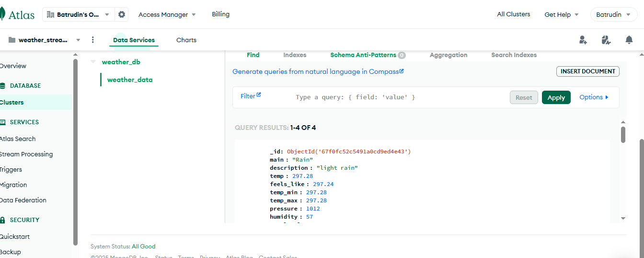
Task: Click the DATABASE section stack icon
Action: [2, 86]
